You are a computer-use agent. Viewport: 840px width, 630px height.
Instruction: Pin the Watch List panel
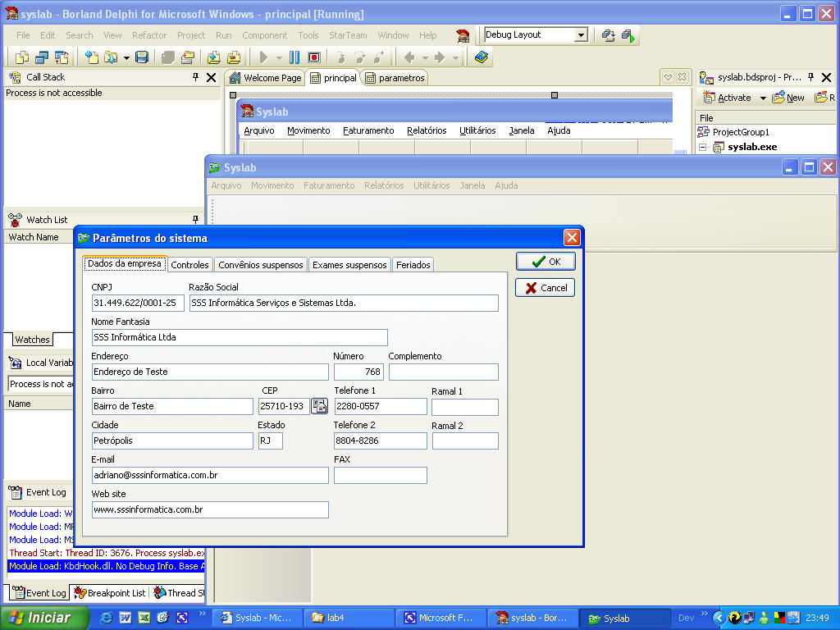tap(195, 220)
